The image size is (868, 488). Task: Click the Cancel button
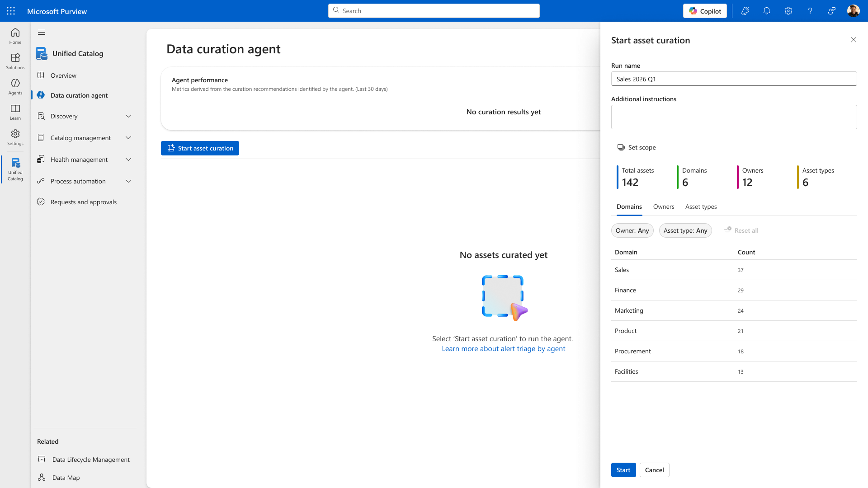654,470
